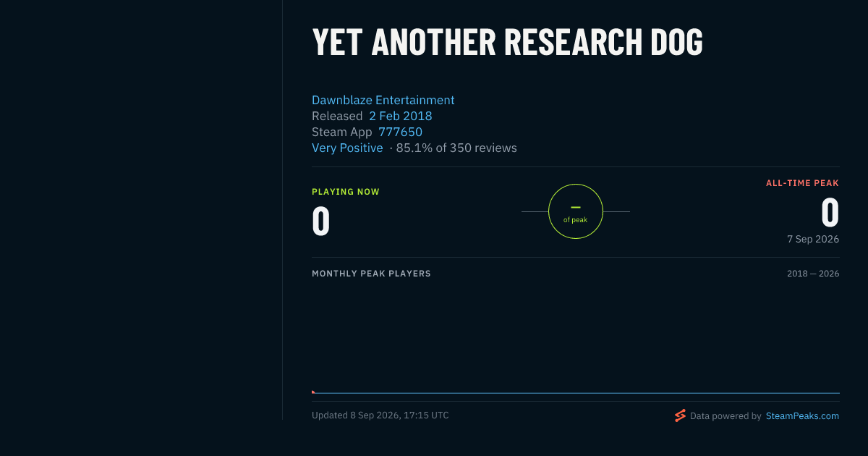Click the green of peak circle indicator

pos(576,211)
